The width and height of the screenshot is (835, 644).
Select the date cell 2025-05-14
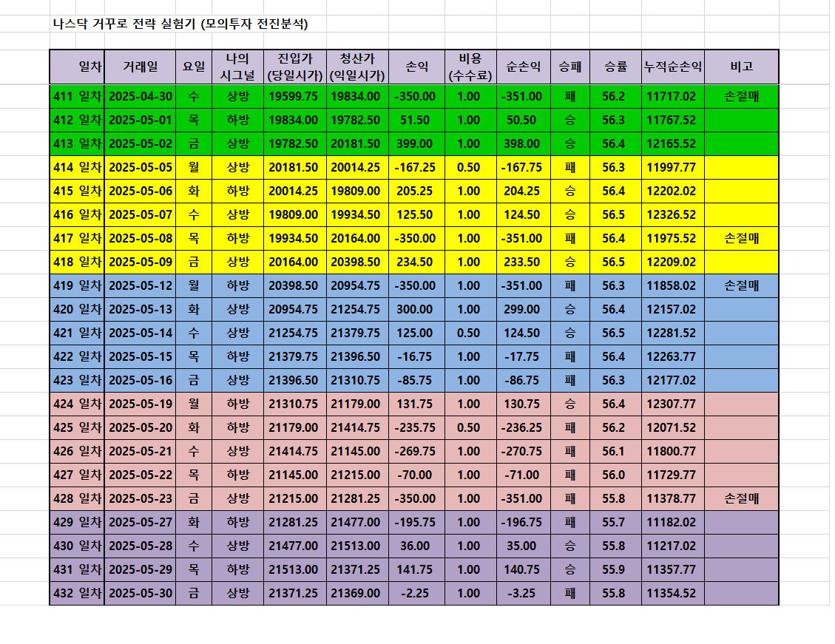pos(140,333)
